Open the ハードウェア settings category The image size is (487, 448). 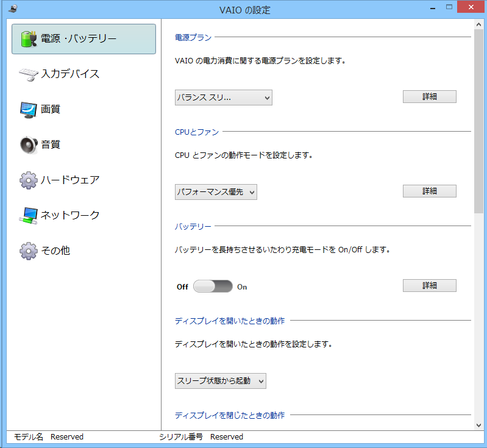point(84,180)
